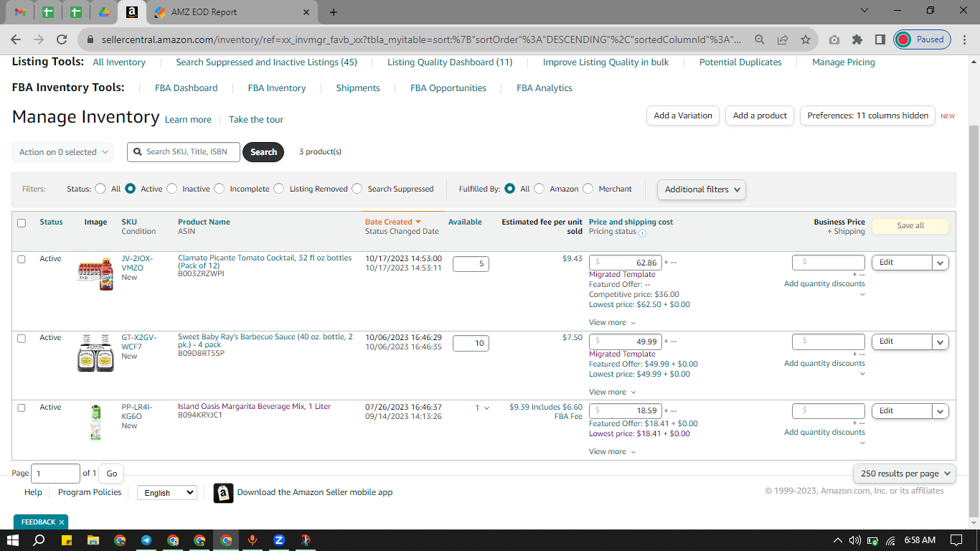Tick the select-all checkbox in table header
This screenshot has height=551, width=980.
[x=22, y=223]
